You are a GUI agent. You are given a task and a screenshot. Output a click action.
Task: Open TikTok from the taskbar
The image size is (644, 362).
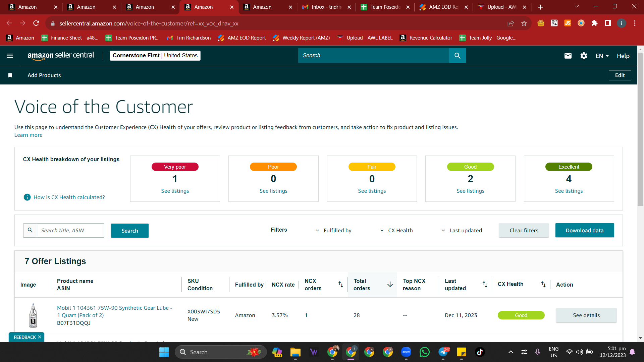480,352
